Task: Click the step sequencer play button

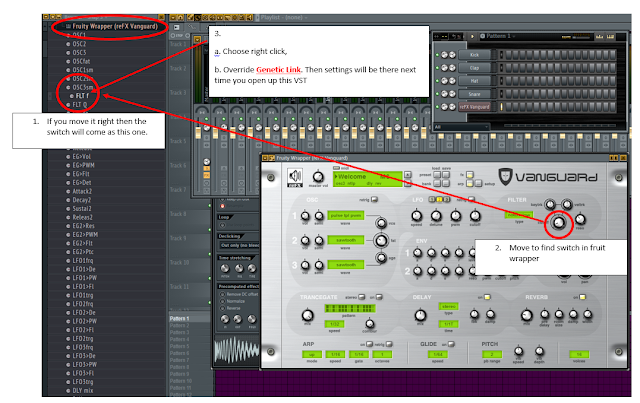Action: [x=473, y=36]
